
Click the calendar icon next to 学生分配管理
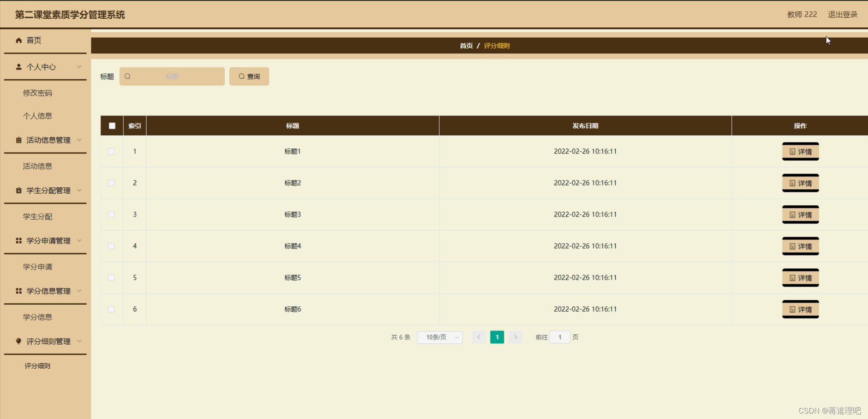(18, 191)
